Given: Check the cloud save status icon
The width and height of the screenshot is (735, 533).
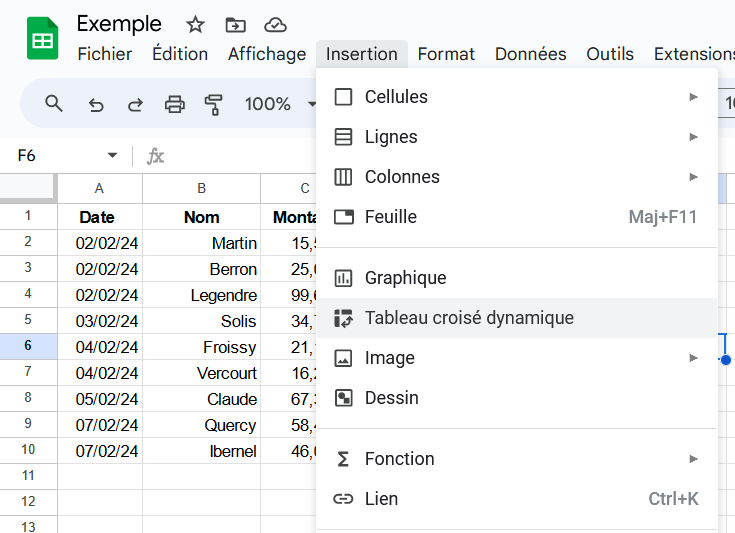Looking at the screenshot, I should click(275, 25).
